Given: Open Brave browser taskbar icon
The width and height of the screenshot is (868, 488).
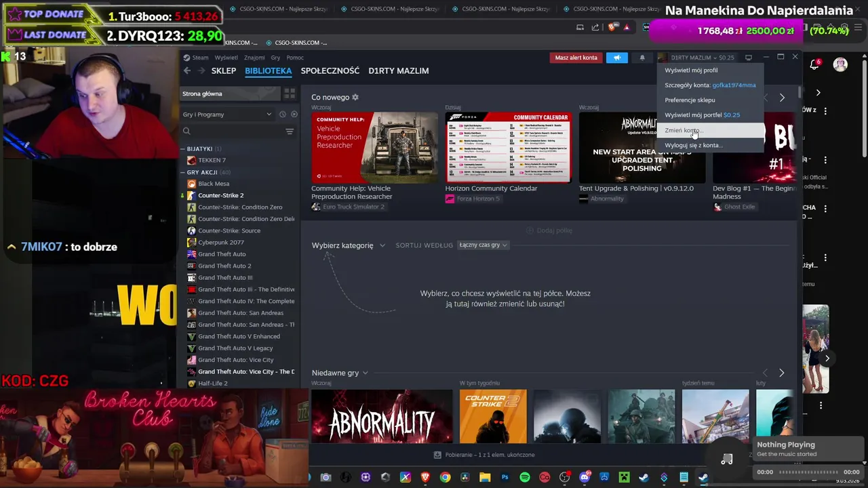Looking at the screenshot, I should [x=425, y=478].
